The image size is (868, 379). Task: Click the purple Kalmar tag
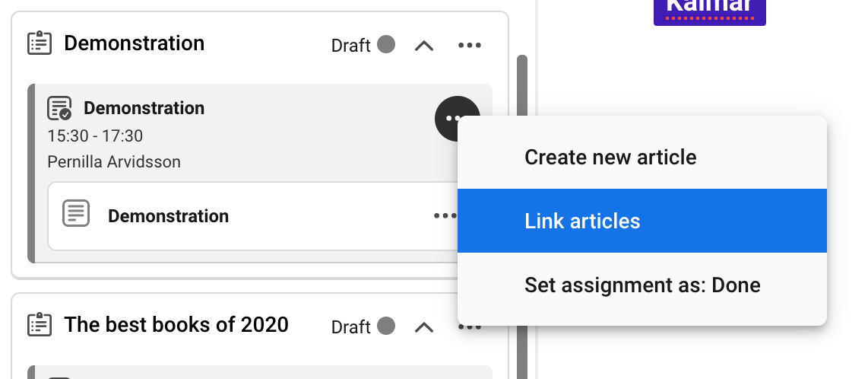tap(709, 11)
